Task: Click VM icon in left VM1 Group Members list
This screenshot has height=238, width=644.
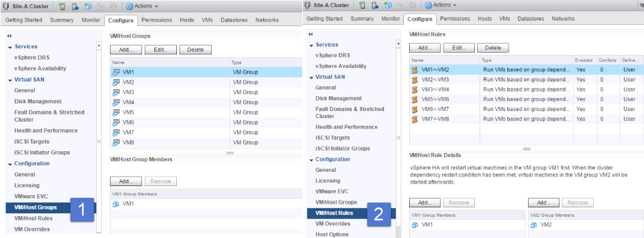Action: [116, 204]
